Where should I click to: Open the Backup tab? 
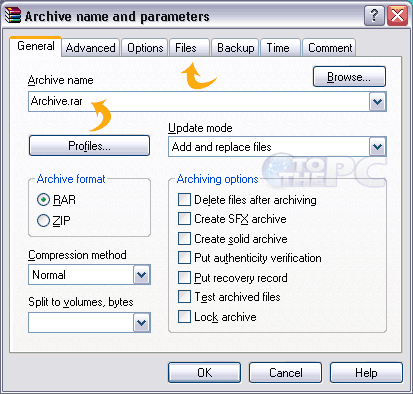236,48
